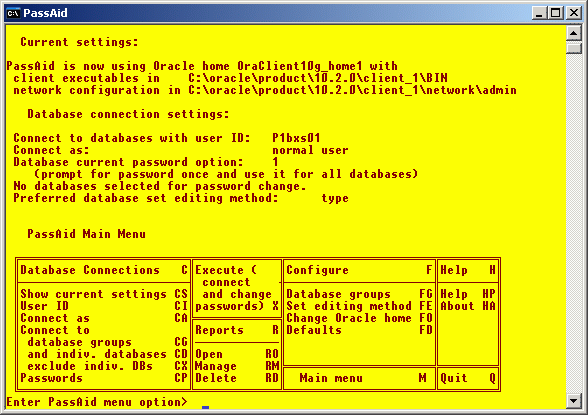This screenshot has width=588, height=415.
Task: Click the scrollbar up arrow
Action: [x=573, y=33]
